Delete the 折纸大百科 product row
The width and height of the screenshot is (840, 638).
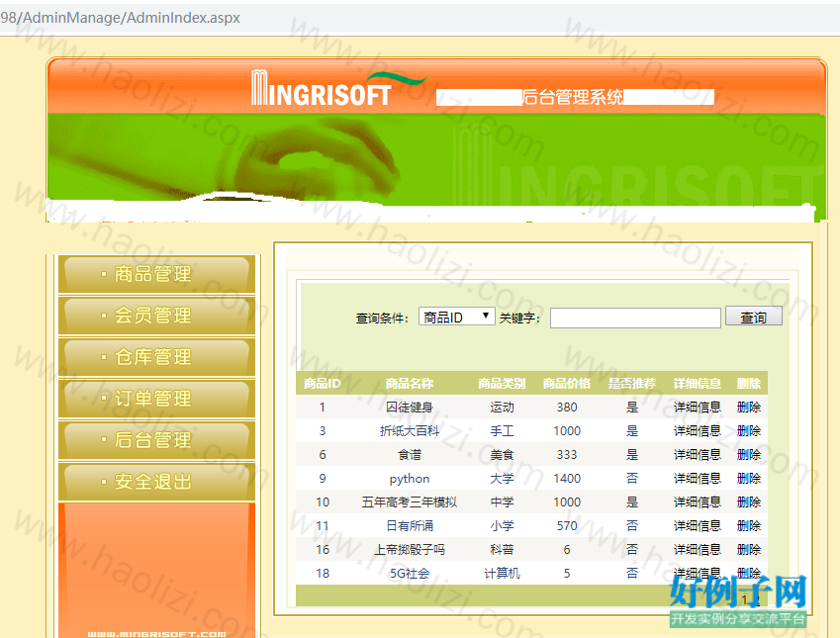point(748,430)
